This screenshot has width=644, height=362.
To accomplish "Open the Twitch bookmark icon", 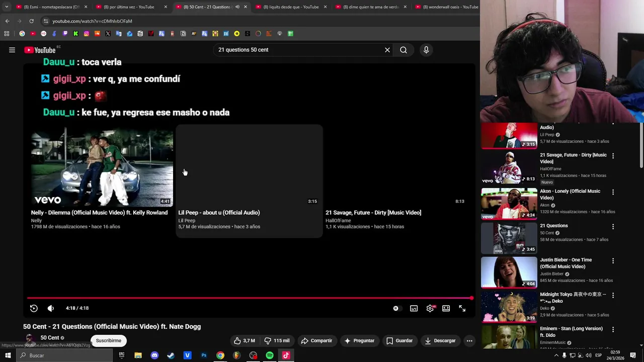I will tap(65, 34).
